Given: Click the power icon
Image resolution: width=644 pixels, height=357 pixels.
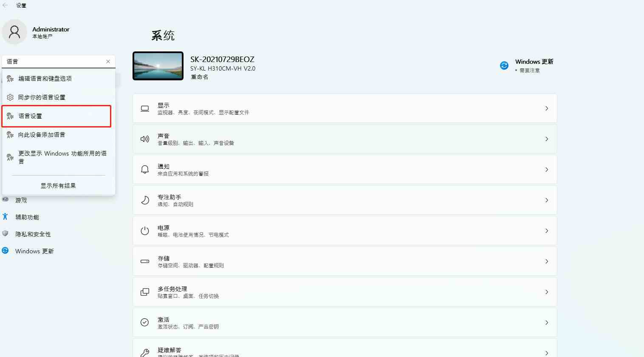Looking at the screenshot, I should 145,231.
